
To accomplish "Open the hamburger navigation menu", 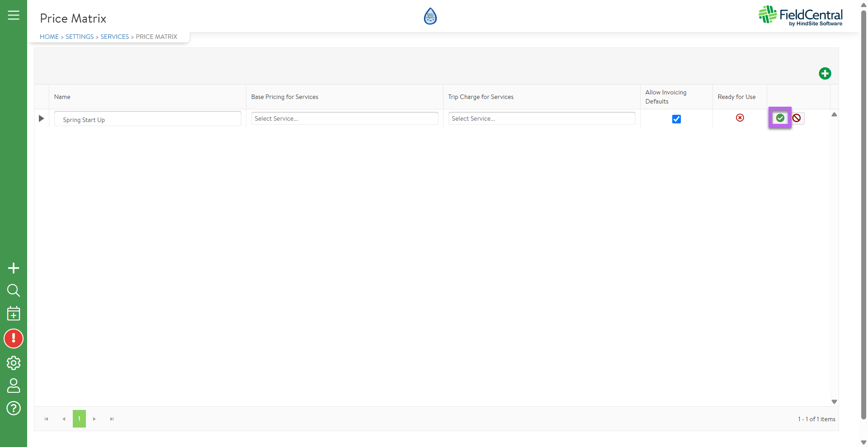I will (14, 15).
